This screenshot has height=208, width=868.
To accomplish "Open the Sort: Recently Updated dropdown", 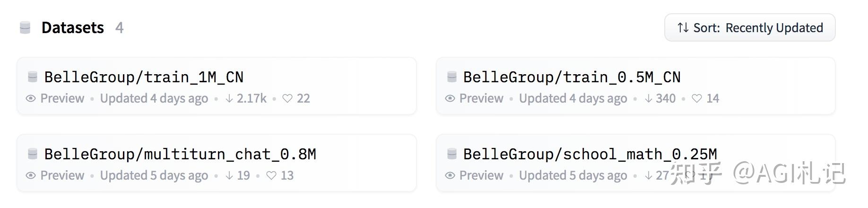I will (749, 28).
